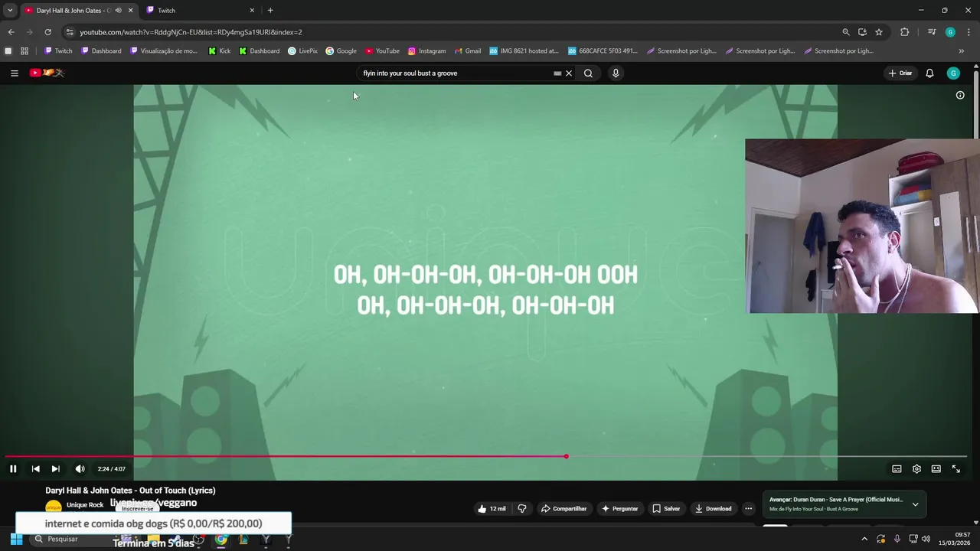The image size is (980, 551).
Task: Open on-screen keyboard icon in search box
Action: coord(557,73)
